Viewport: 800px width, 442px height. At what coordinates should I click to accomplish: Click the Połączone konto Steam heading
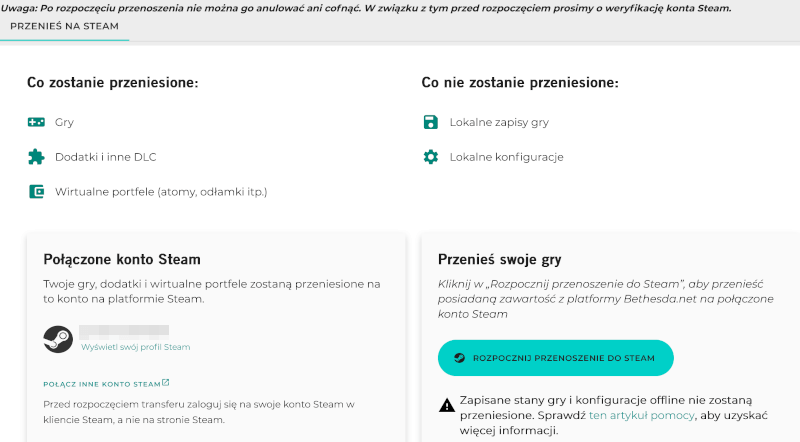122,259
